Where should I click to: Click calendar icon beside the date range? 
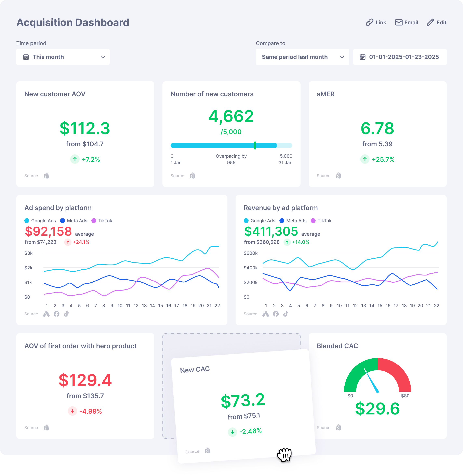click(362, 57)
